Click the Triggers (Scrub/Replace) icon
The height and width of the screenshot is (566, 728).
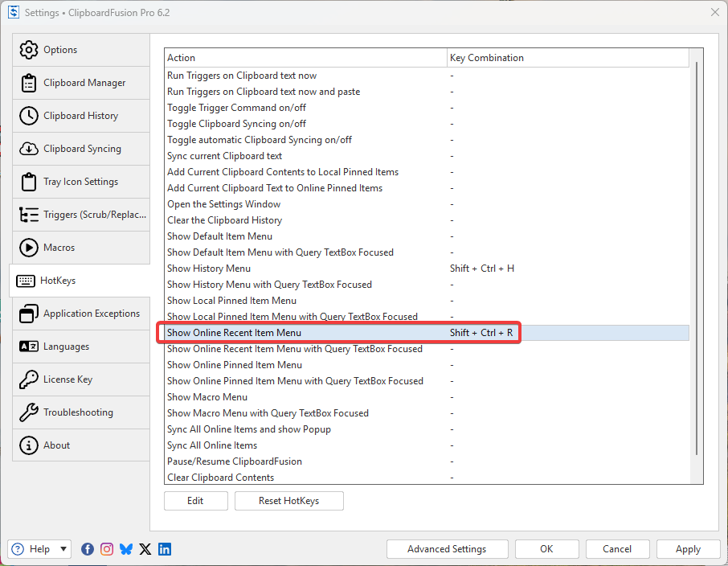29,215
